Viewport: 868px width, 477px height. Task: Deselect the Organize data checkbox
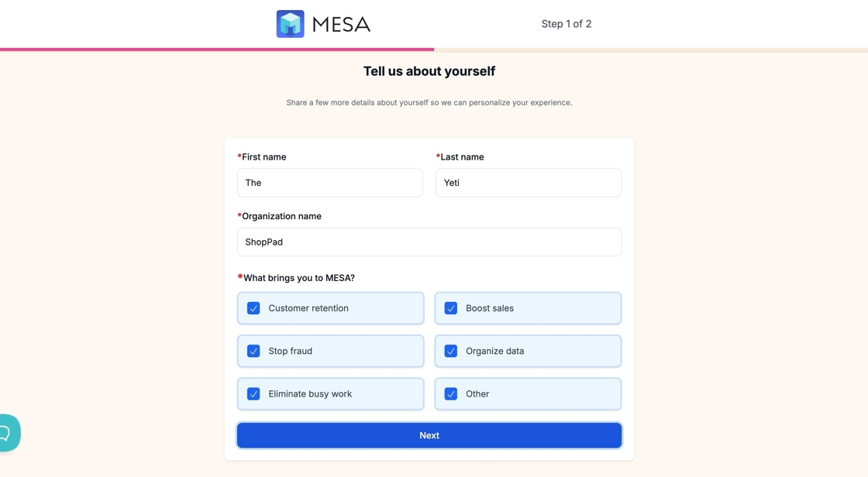pyautogui.click(x=451, y=351)
